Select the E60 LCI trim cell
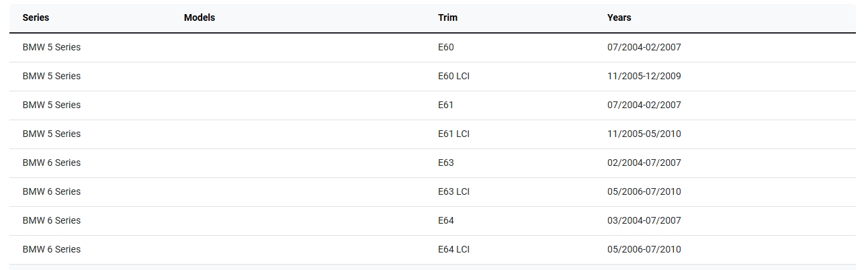This screenshot has width=868, height=270. tap(453, 77)
